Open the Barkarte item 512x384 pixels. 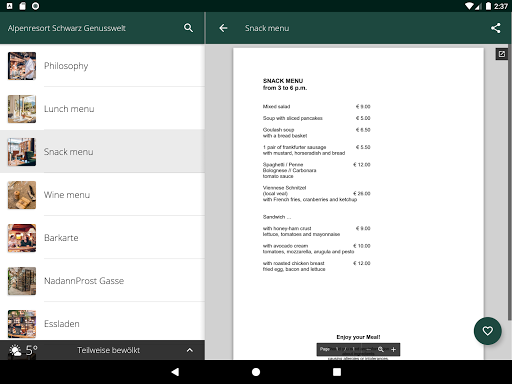pyautogui.click(x=102, y=238)
